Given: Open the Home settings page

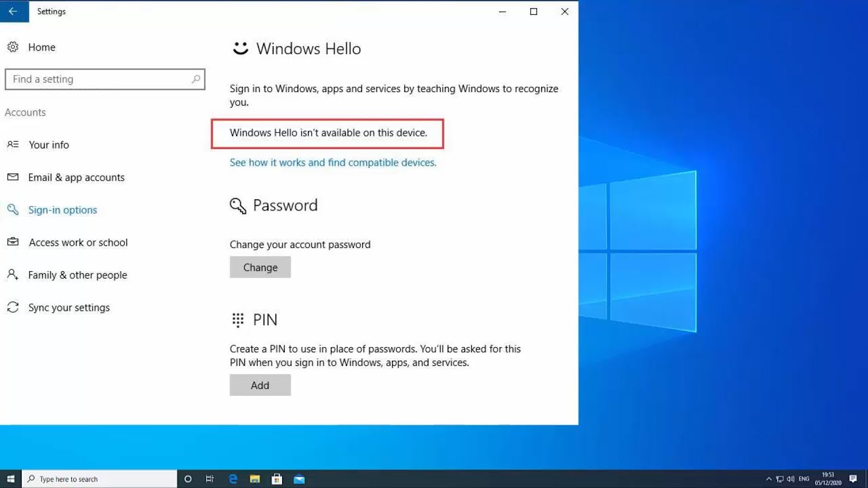Looking at the screenshot, I should tap(42, 47).
